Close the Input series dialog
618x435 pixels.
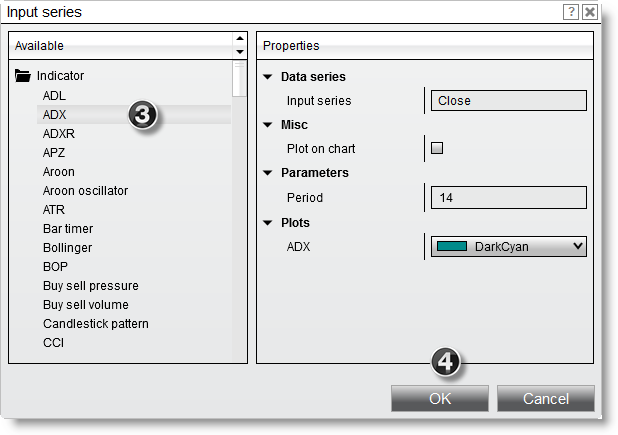coord(590,12)
